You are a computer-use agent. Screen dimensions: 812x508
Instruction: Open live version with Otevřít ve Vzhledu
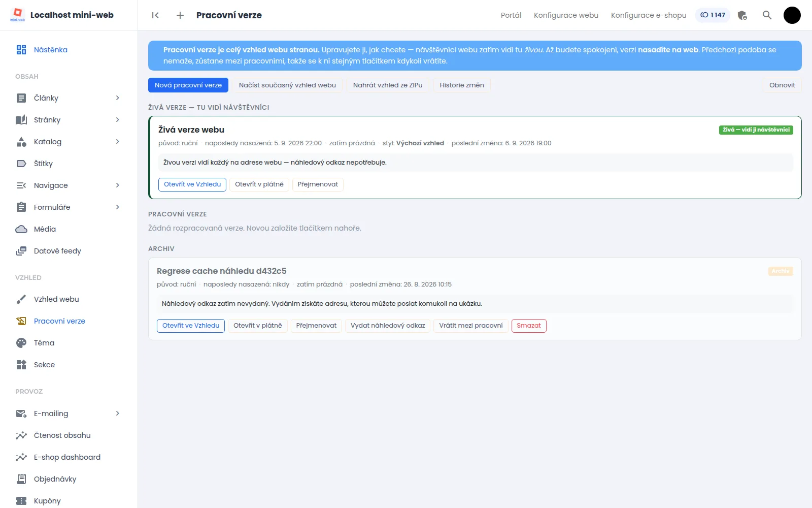pyautogui.click(x=192, y=184)
